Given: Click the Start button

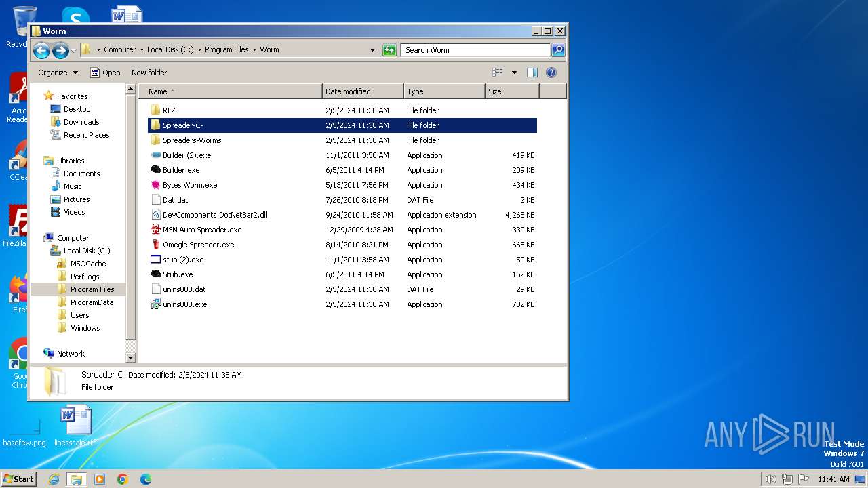Looking at the screenshot, I should click(x=19, y=479).
